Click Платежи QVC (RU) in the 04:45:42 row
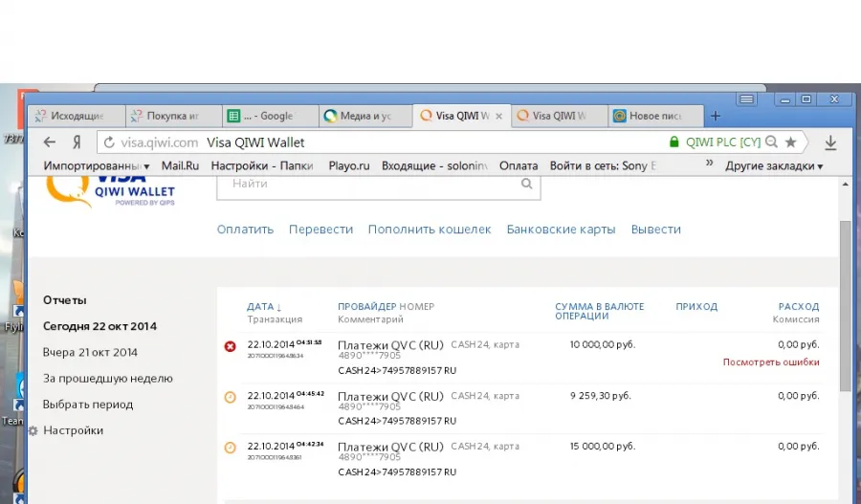 coord(390,396)
